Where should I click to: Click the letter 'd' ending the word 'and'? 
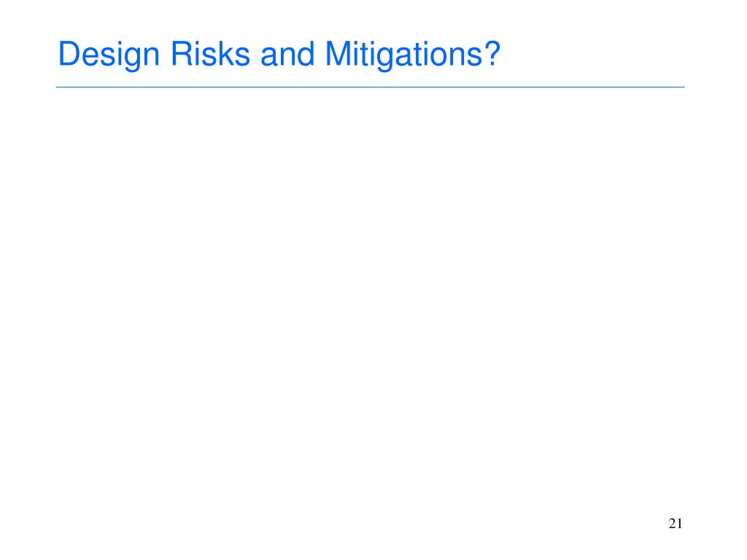tap(306, 53)
